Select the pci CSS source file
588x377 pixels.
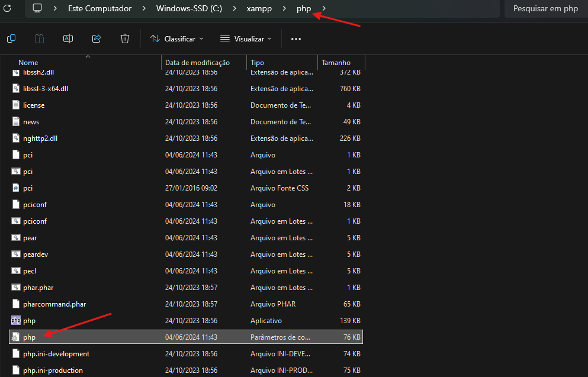[28, 188]
